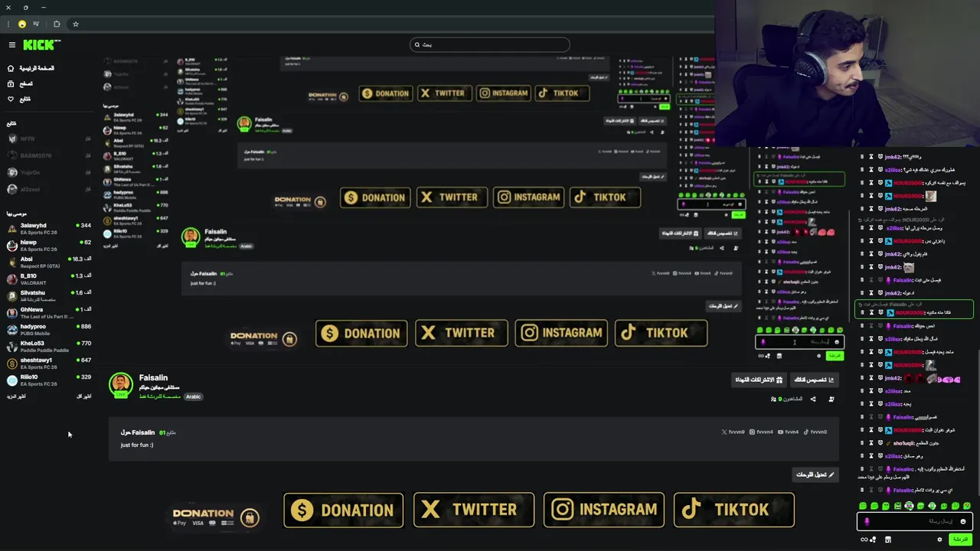Open تصفح browse in the left sidebar
The width and height of the screenshot is (980, 551).
click(x=21, y=83)
